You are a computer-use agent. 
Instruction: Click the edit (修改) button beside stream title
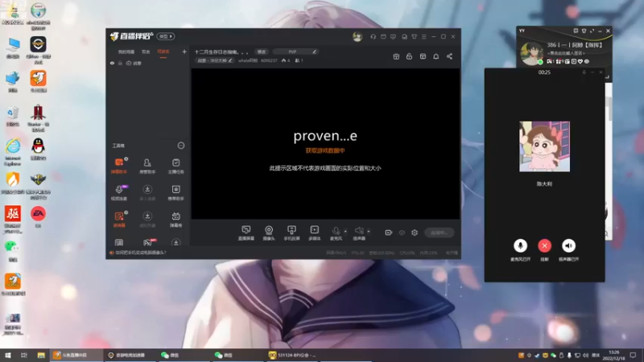click(x=262, y=51)
